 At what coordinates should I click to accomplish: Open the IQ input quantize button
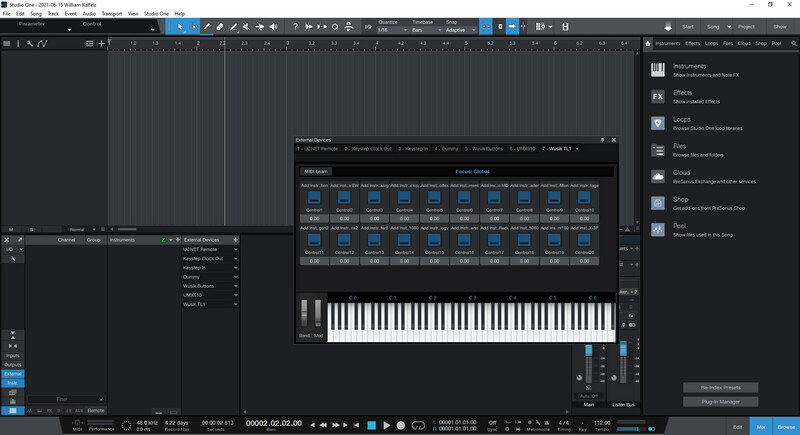coord(368,27)
